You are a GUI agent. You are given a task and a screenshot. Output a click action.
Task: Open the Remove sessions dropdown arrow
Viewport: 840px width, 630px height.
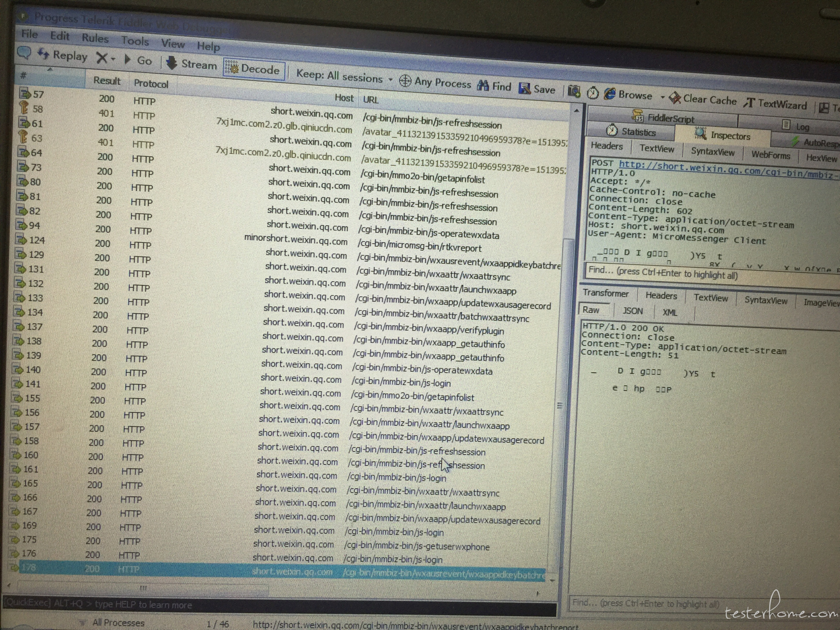click(113, 59)
